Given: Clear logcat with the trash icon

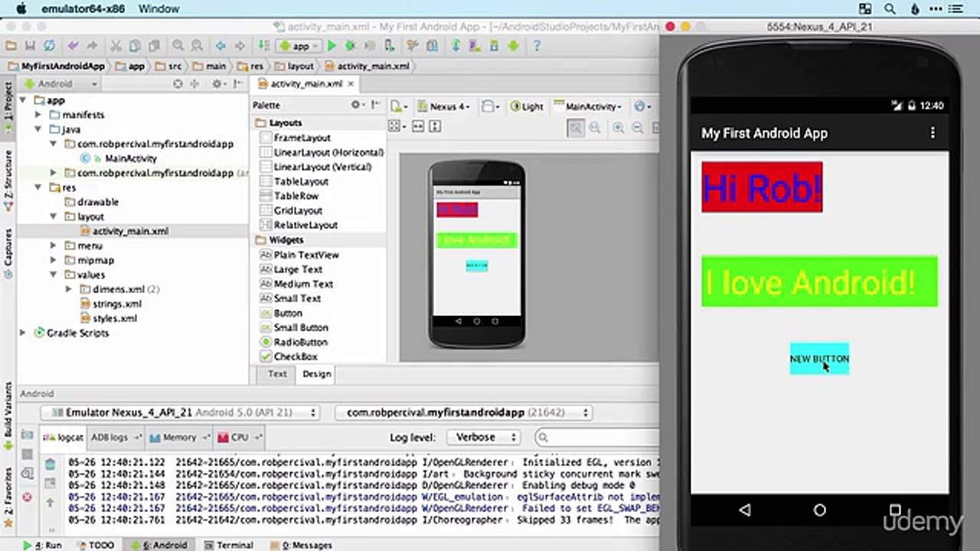Looking at the screenshot, I should click(50, 465).
